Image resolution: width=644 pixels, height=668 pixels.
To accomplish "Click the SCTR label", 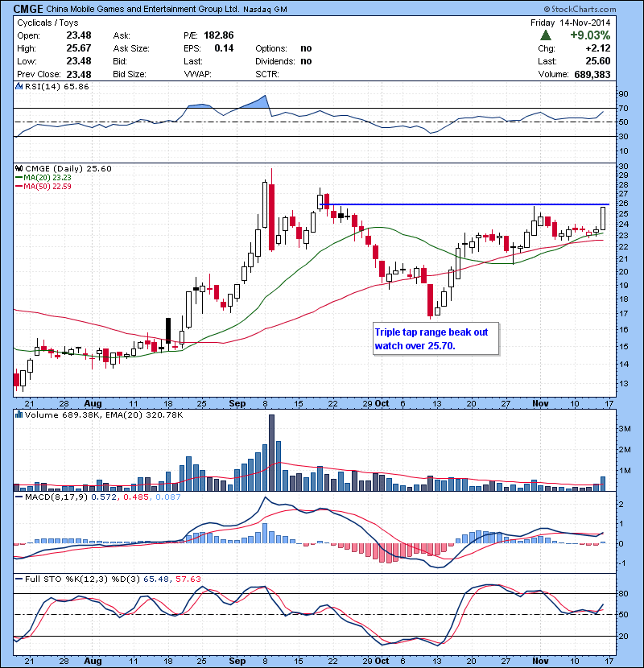I will (x=267, y=75).
